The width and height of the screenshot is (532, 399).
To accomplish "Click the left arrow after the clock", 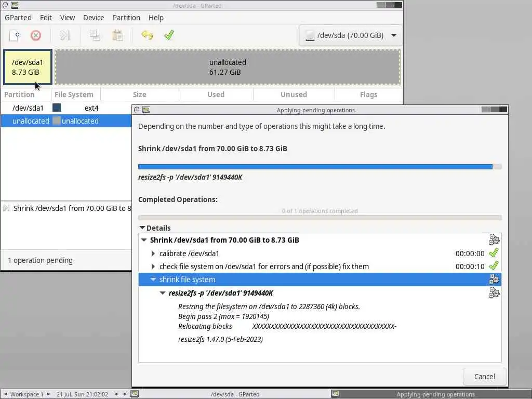I will click(116, 394).
